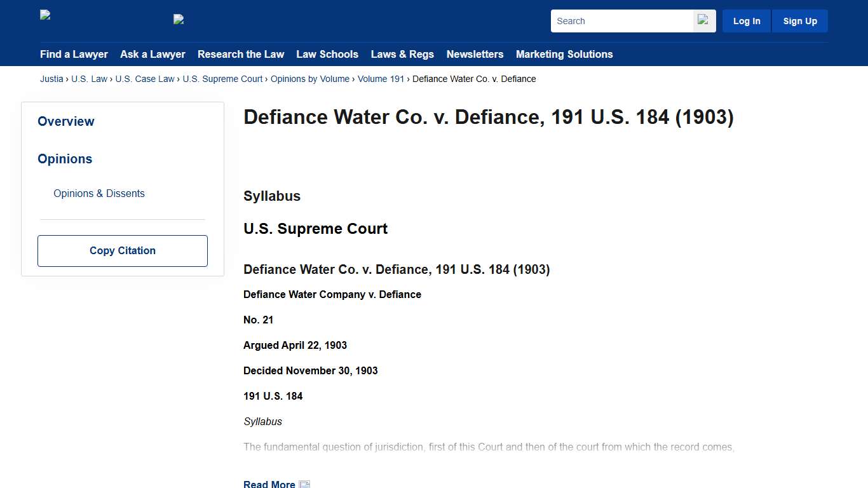
Task: Select Overview in the sidebar
Action: [x=66, y=121]
